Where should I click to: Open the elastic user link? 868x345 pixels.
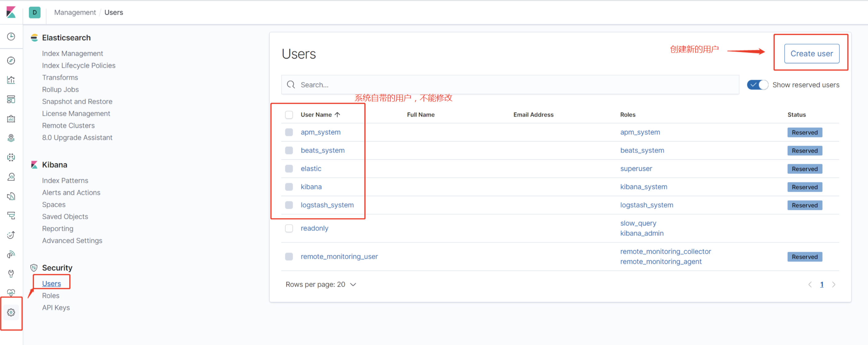pos(311,169)
